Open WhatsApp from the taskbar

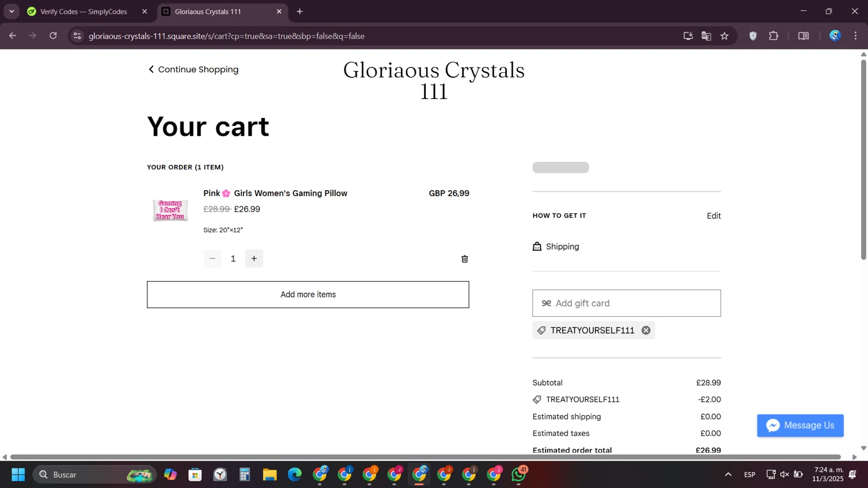click(x=519, y=475)
